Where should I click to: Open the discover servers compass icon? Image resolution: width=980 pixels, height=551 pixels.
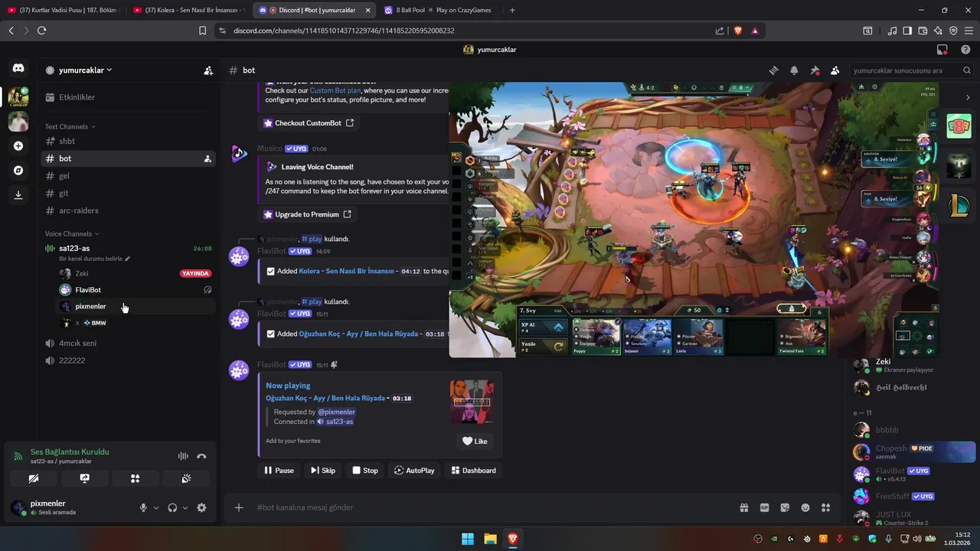click(18, 170)
